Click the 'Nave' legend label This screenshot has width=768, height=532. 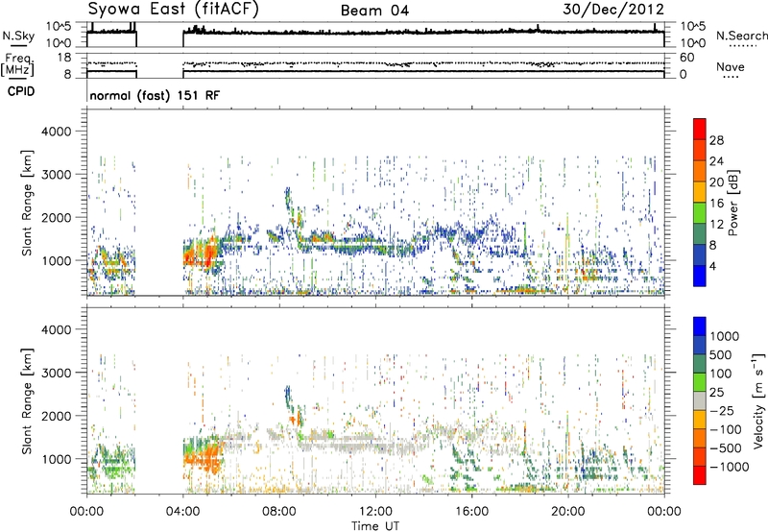click(731, 66)
